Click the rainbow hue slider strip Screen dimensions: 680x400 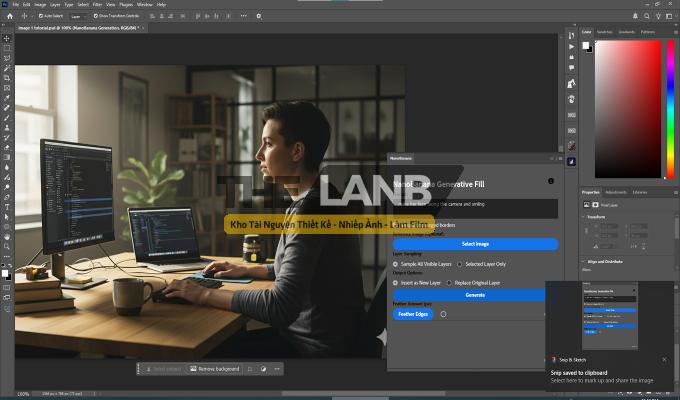[670, 100]
